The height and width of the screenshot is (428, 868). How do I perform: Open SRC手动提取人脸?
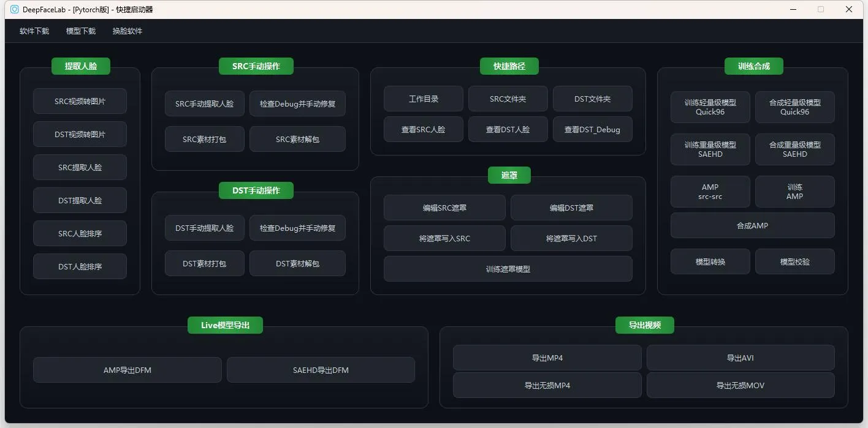click(204, 103)
